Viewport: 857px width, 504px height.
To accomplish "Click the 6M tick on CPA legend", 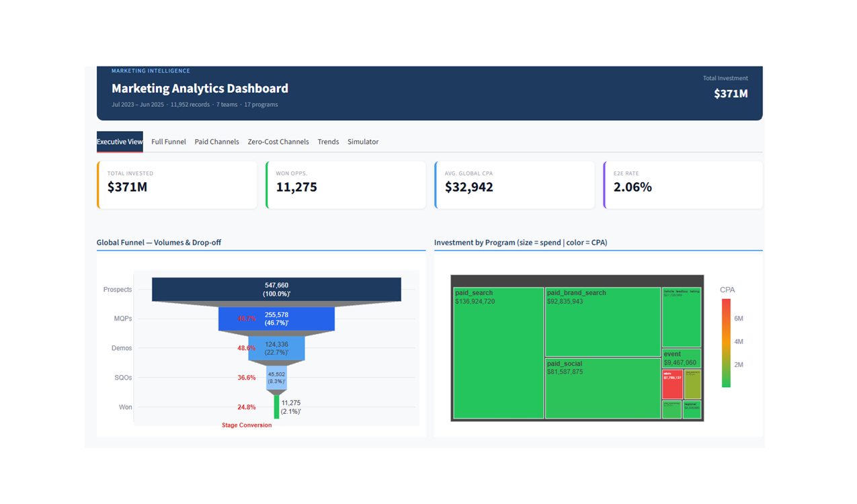I will tap(739, 319).
